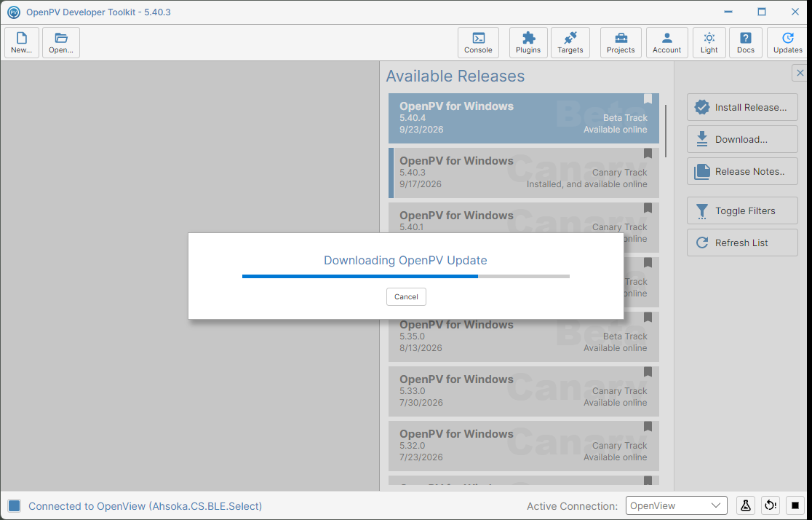812x520 pixels.
Task: Toggle bookmark on the 5.40.3 release
Action: [x=648, y=154]
